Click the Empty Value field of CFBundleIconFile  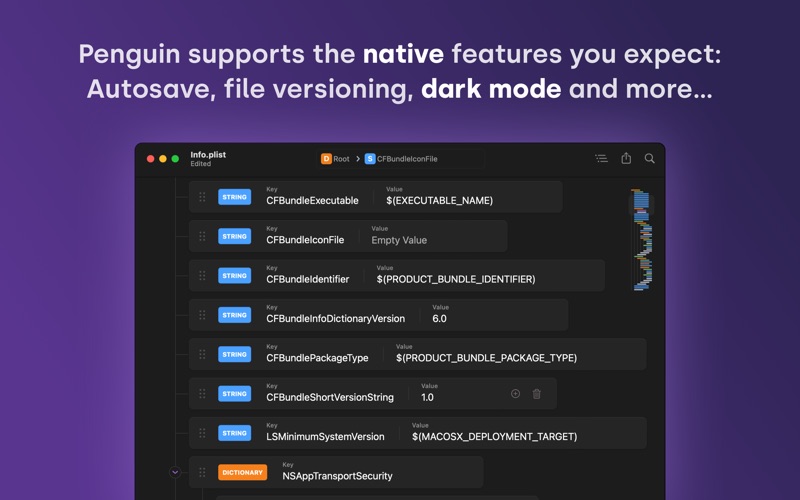399,240
